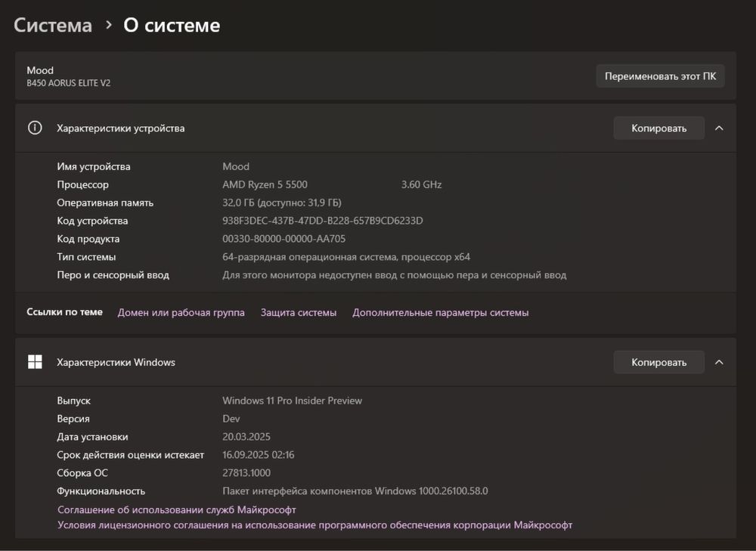Viewport: 756px width, 551px height.
Task: Click the Windows logo icon beside Характеристики Windows
Action: coord(35,361)
